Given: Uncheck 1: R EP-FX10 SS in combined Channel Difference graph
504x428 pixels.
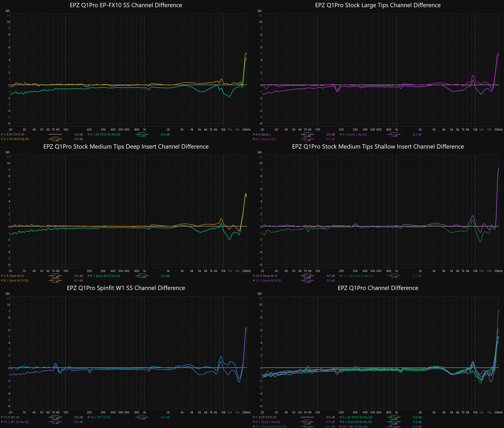Looking at the screenshot, I should pos(254,417).
